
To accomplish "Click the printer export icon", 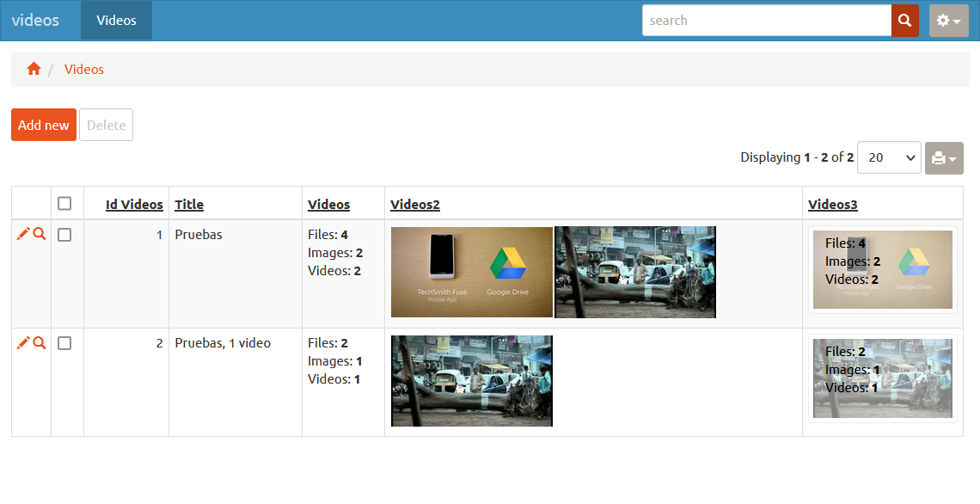I will click(939, 157).
